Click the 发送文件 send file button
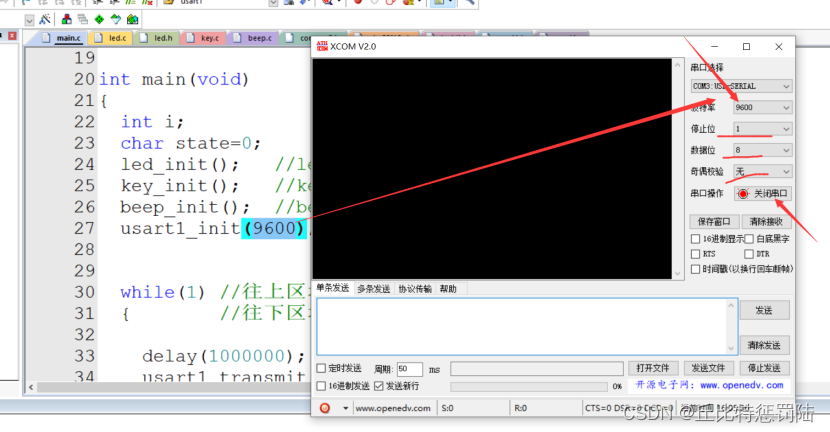Viewport: 830px width, 432px height. pyautogui.click(x=708, y=368)
